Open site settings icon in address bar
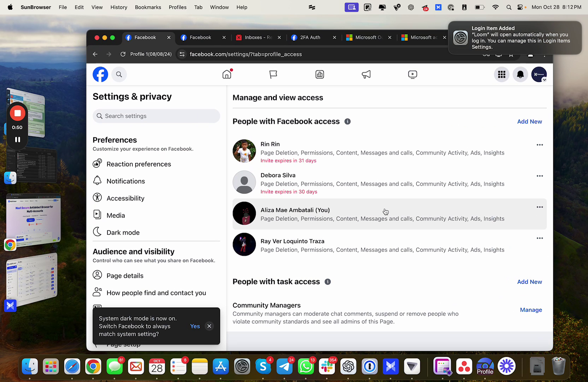Screen dimensions: 588x382 (x=182, y=54)
